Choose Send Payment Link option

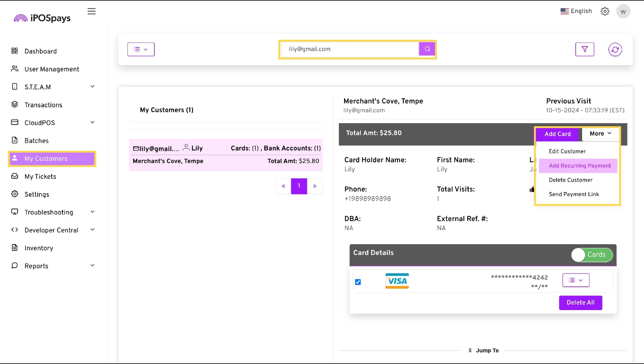pyautogui.click(x=574, y=194)
